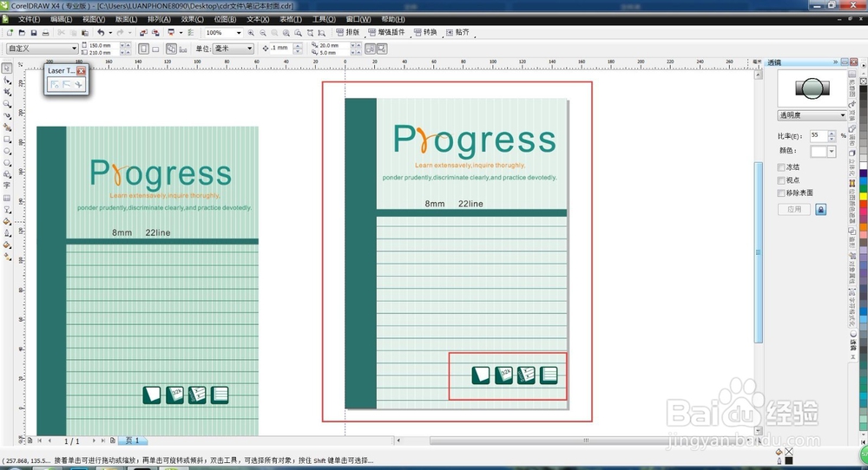868x470 pixels.
Task: Click the lock button beside Apply
Action: pyautogui.click(x=821, y=210)
